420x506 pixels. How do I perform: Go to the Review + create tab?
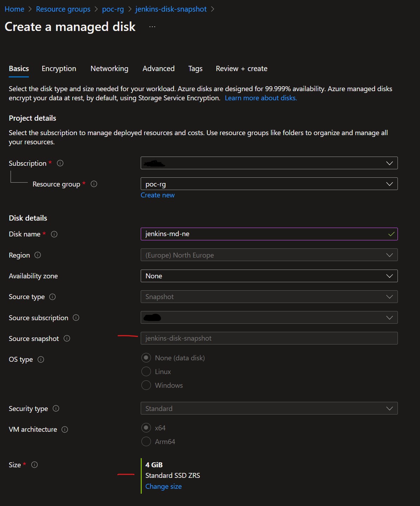[241, 69]
